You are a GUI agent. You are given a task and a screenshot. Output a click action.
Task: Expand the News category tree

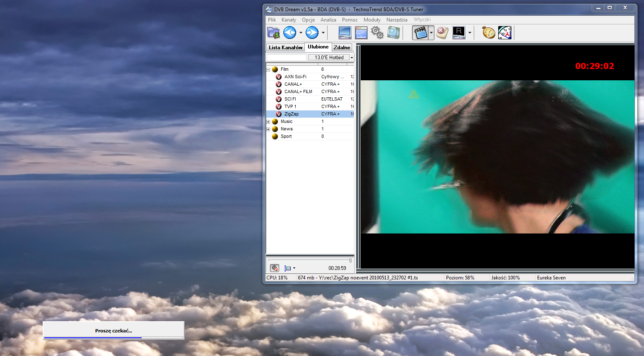click(x=268, y=129)
